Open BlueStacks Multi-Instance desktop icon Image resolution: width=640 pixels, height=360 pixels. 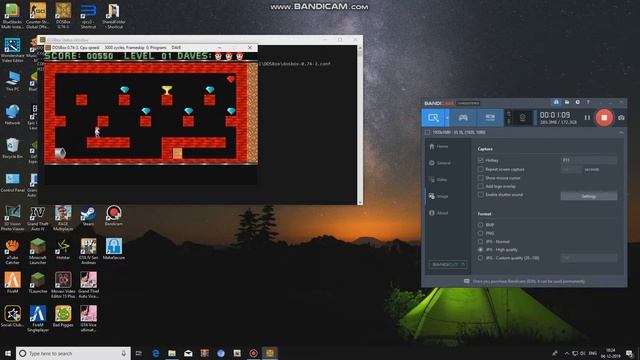pos(12,16)
